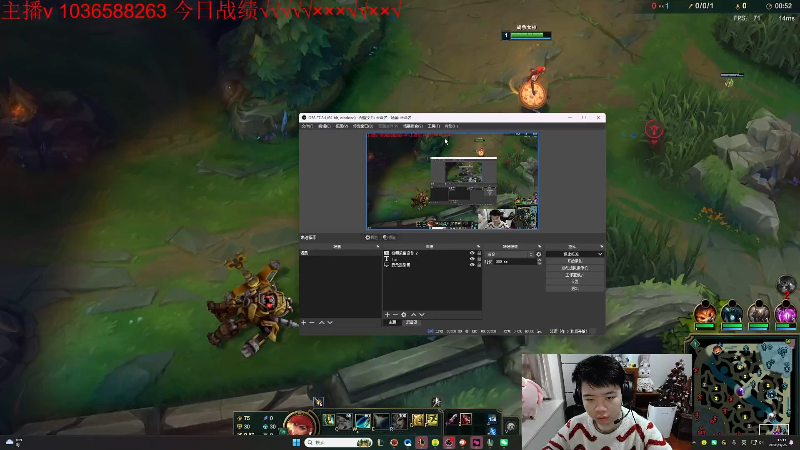Open the green WeChat icon on taskbar
Image resolution: width=800 pixels, height=450 pixels.
tap(504, 442)
